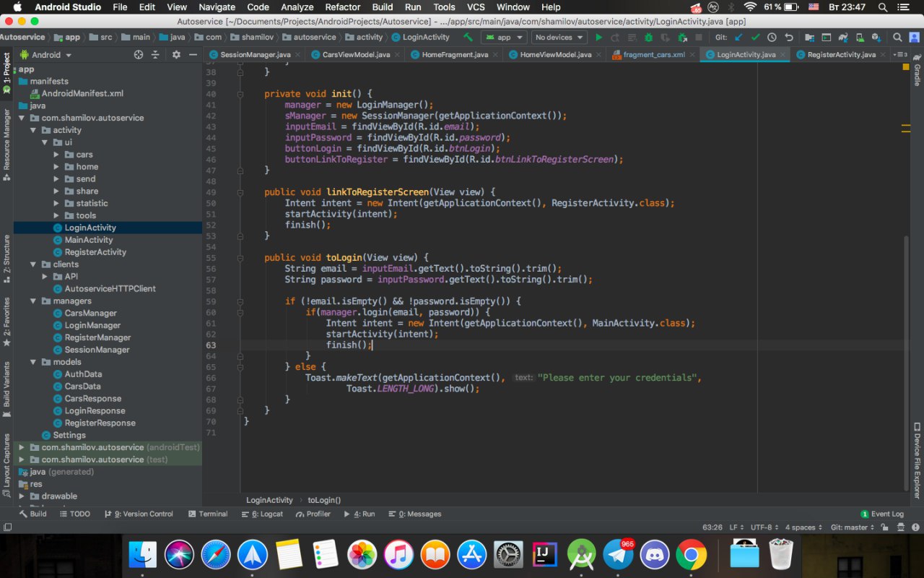
Task: Open Project panel gear settings
Action: (x=176, y=54)
